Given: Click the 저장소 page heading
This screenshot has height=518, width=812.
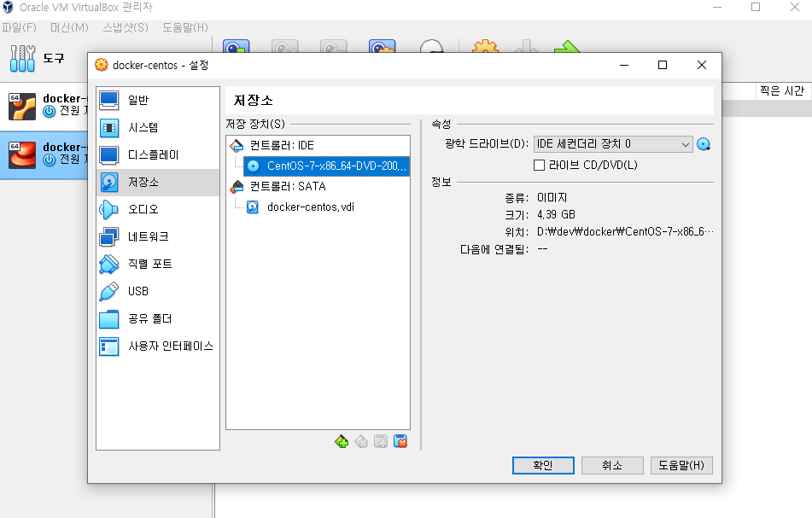Looking at the screenshot, I should click(254, 101).
